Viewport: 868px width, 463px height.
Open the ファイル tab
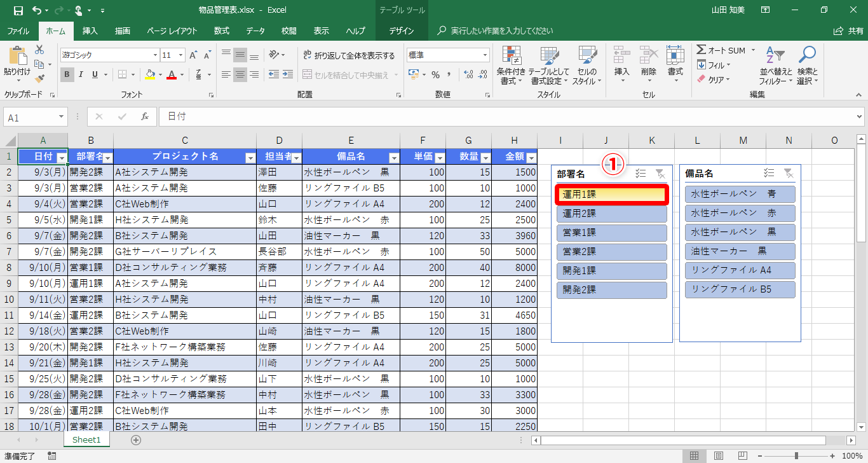click(x=18, y=31)
